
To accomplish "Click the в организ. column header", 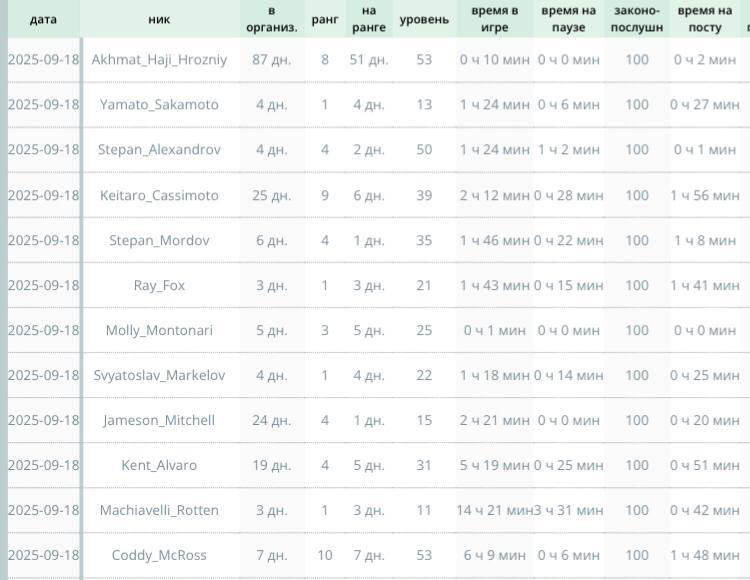I will click(x=272, y=19).
